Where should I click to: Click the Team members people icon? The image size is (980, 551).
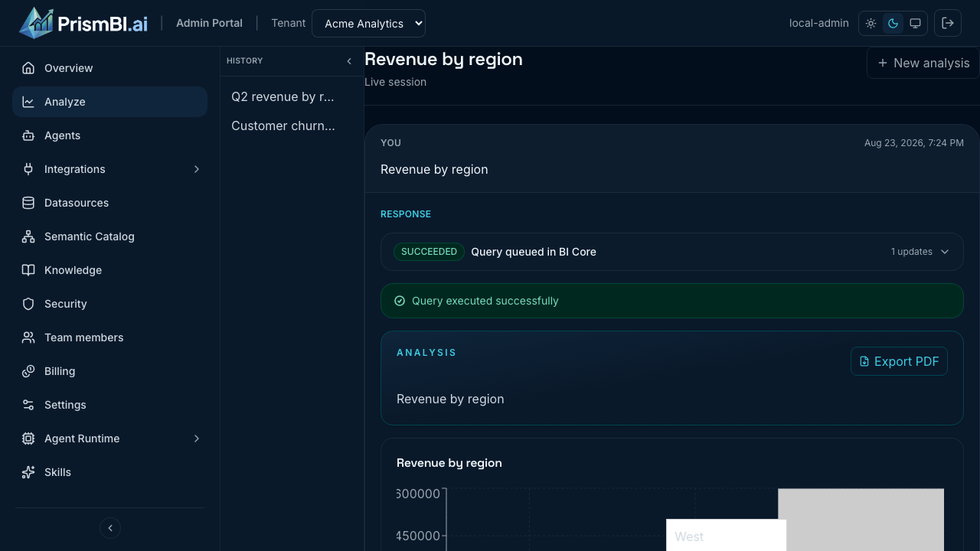coord(28,337)
